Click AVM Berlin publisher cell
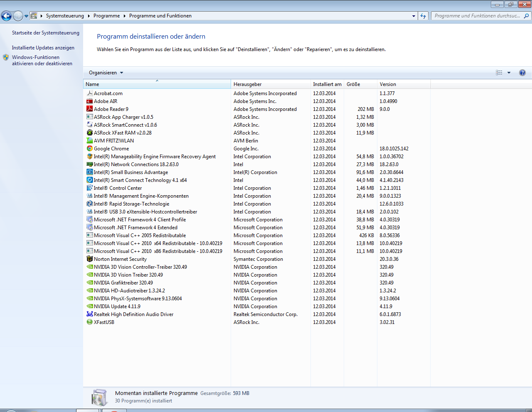532x412 pixels. [246, 141]
